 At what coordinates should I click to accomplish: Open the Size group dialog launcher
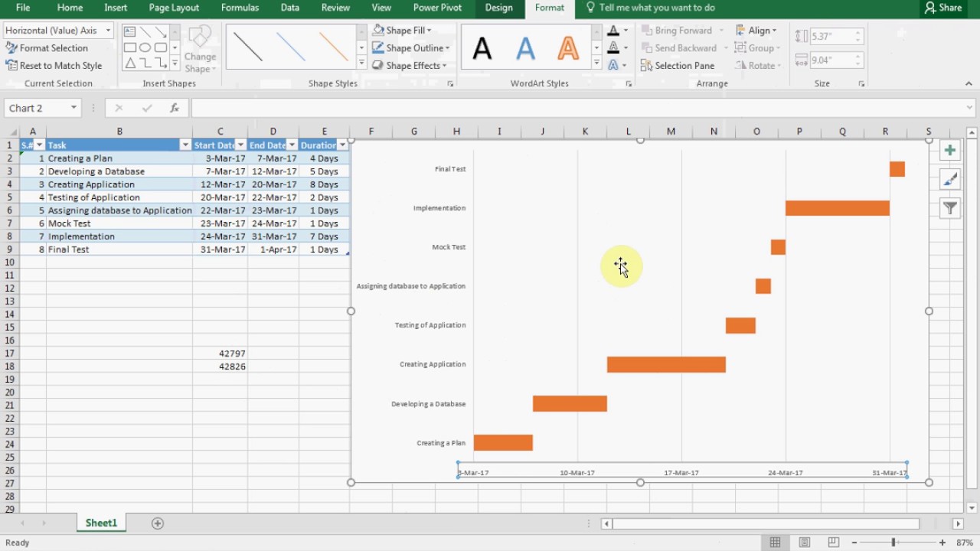tap(862, 83)
